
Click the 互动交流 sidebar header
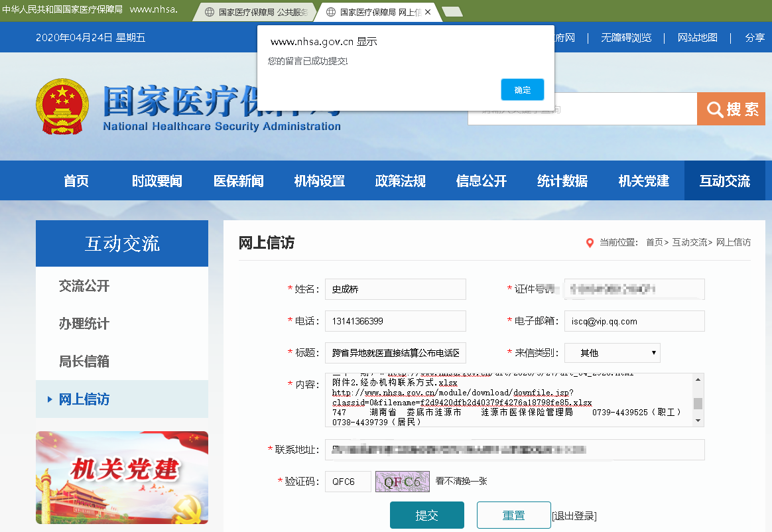tap(122, 243)
